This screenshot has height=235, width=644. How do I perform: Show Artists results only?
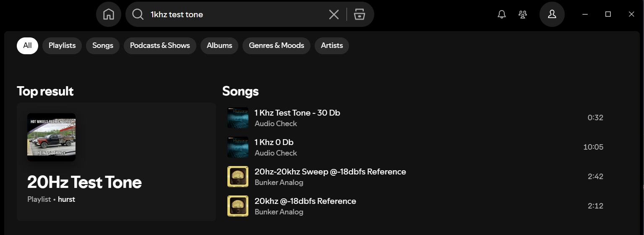[x=332, y=45]
